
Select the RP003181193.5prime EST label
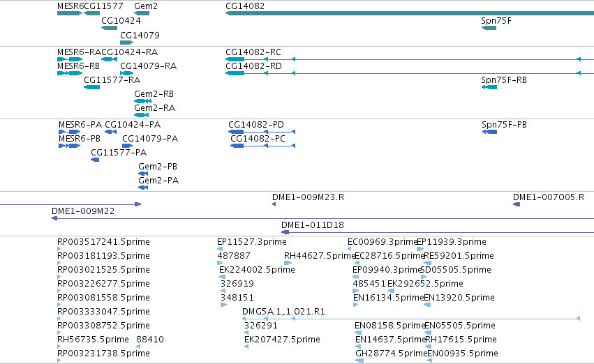point(103,256)
